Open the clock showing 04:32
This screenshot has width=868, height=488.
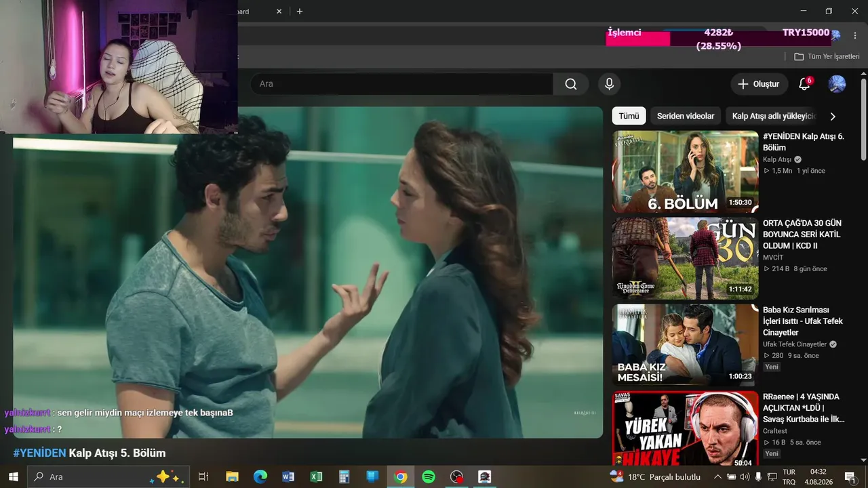[818, 476]
